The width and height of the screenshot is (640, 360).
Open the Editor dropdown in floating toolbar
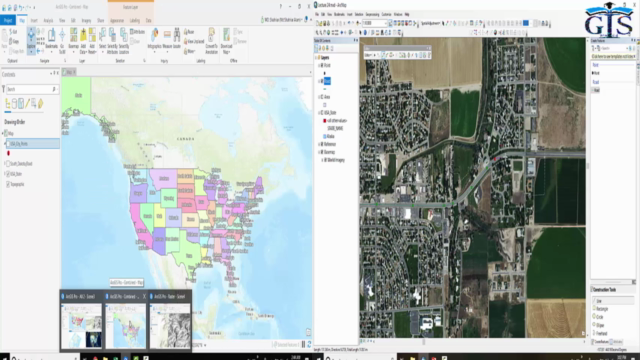[x=370, y=55]
